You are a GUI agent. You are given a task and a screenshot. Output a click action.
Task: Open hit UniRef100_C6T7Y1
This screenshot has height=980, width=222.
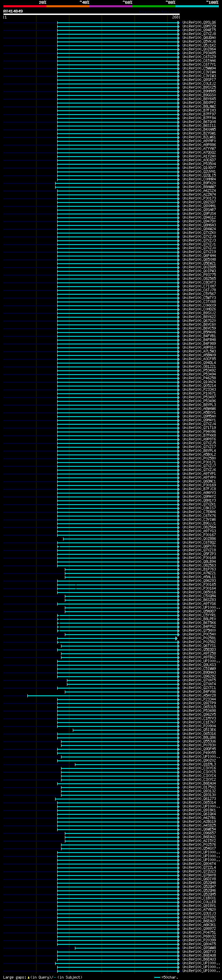click(199, 65)
